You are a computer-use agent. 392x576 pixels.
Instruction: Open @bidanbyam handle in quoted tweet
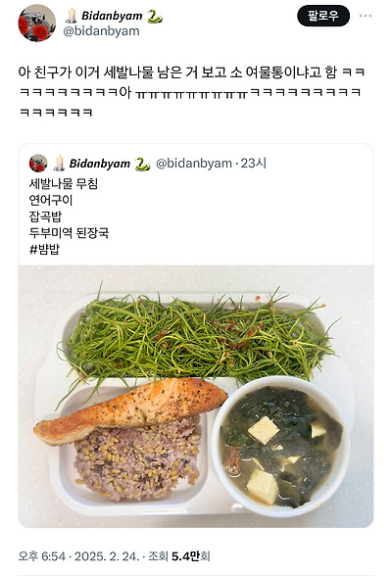click(194, 164)
